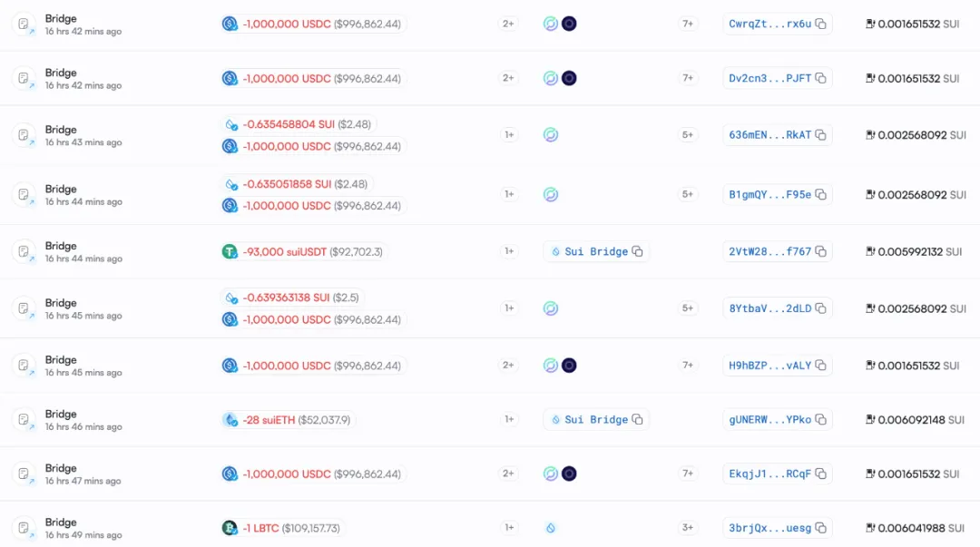The width and height of the screenshot is (980, 547).
Task: Click the -0.639363138 SUI amount pill
Action: 292,298
